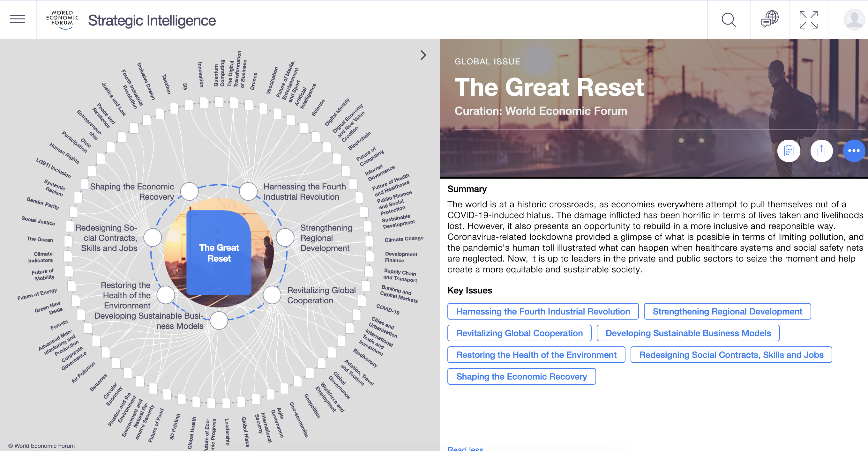Click the Strategic Intelligence title
868x451 pixels.
pyautogui.click(x=152, y=20)
